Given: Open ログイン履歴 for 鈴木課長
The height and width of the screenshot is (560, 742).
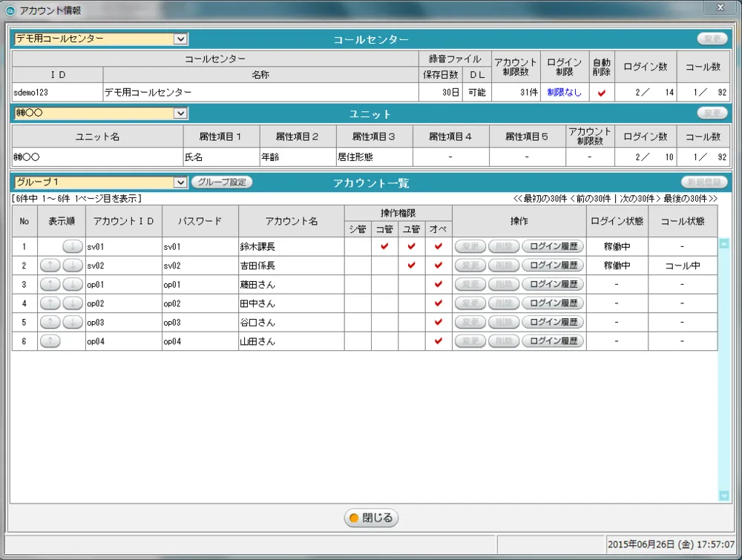Looking at the screenshot, I should pyautogui.click(x=553, y=246).
